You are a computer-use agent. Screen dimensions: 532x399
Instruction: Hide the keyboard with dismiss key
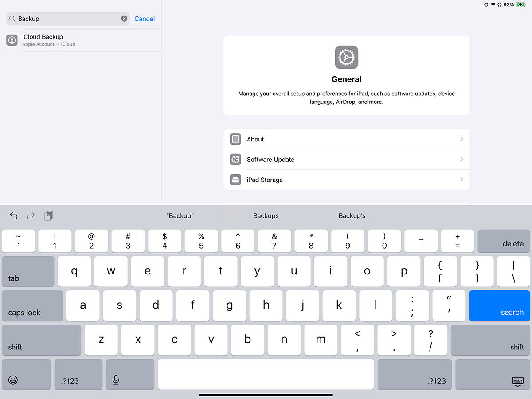517,380
